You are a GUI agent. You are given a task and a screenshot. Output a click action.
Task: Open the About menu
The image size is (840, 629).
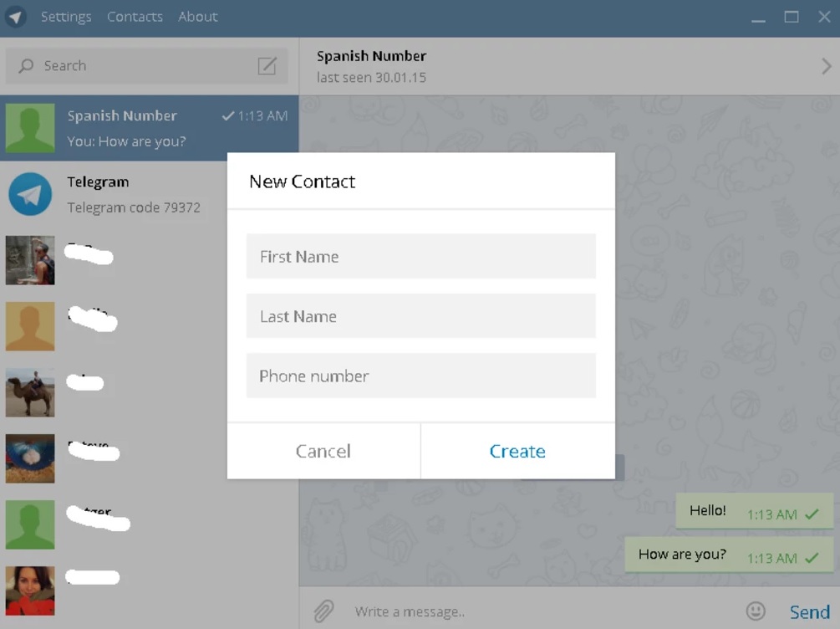[198, 17]
